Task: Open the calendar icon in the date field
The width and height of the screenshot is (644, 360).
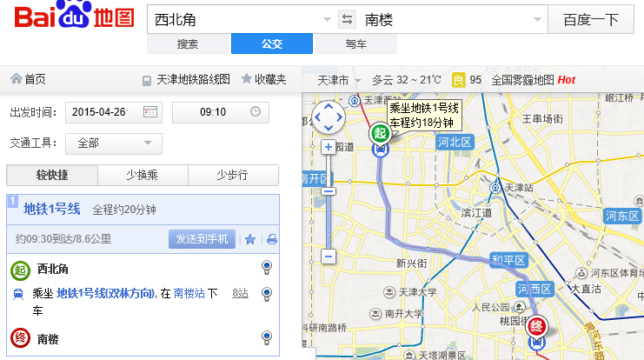Action: pos(149,112)
